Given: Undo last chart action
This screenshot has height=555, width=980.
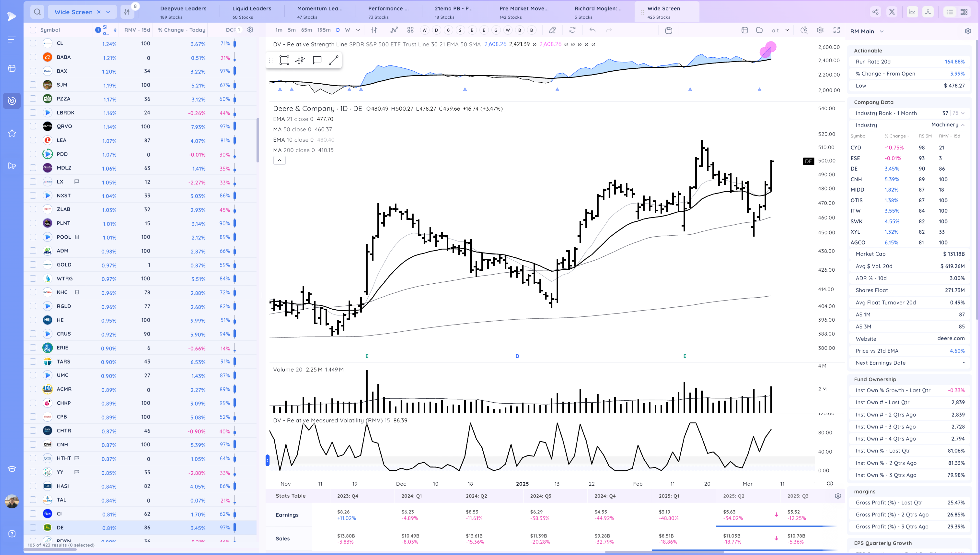Looking at the screenshot, I should [x=592, y=30].
